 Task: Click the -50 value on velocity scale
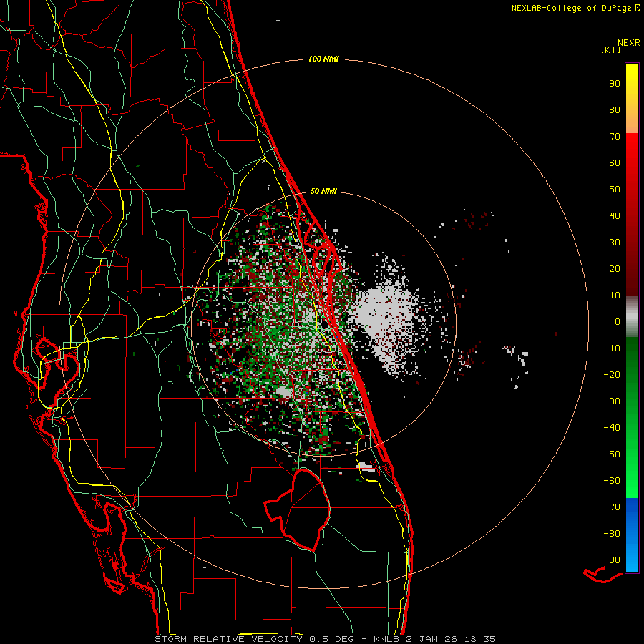612,454
